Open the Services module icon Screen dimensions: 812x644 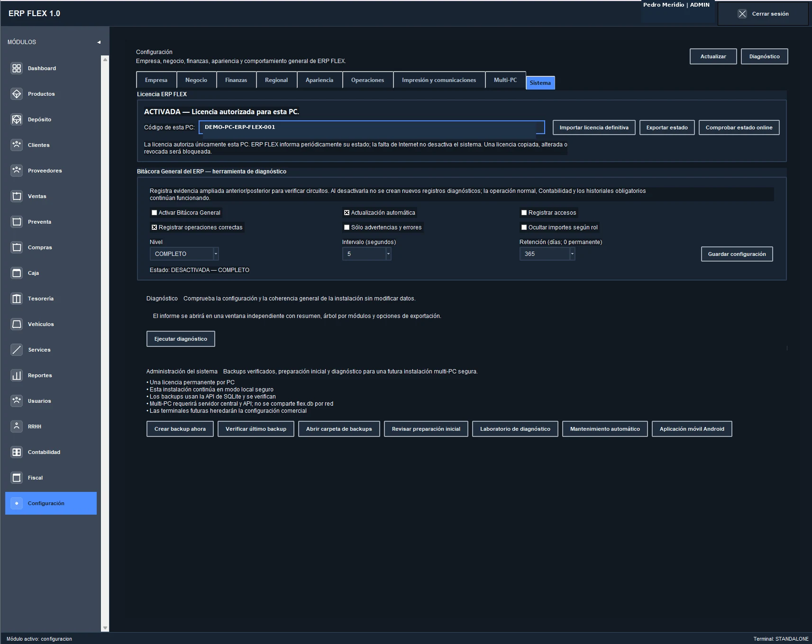(x=17, y=350)
